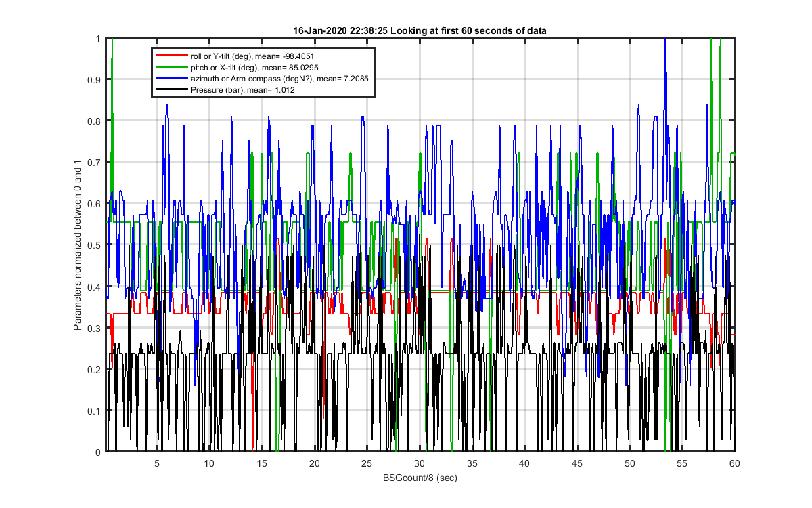
Task: Click y-axis tick label 1
Action: [x=99, y=39]
